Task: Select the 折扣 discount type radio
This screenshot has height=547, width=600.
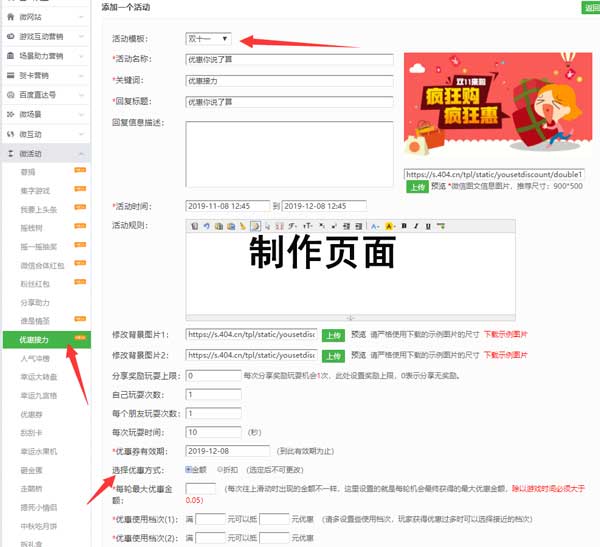Action: click(x=220, y=469)
